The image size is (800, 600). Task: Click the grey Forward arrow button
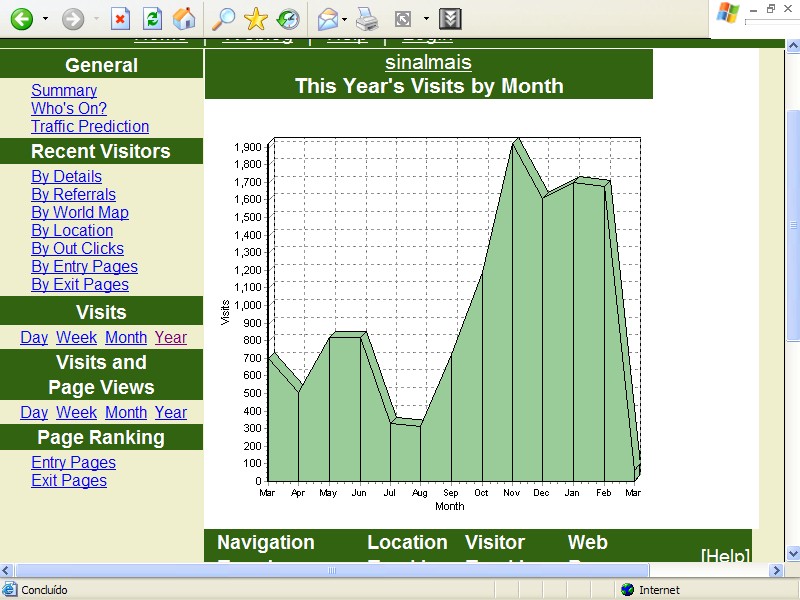point(73,19)
